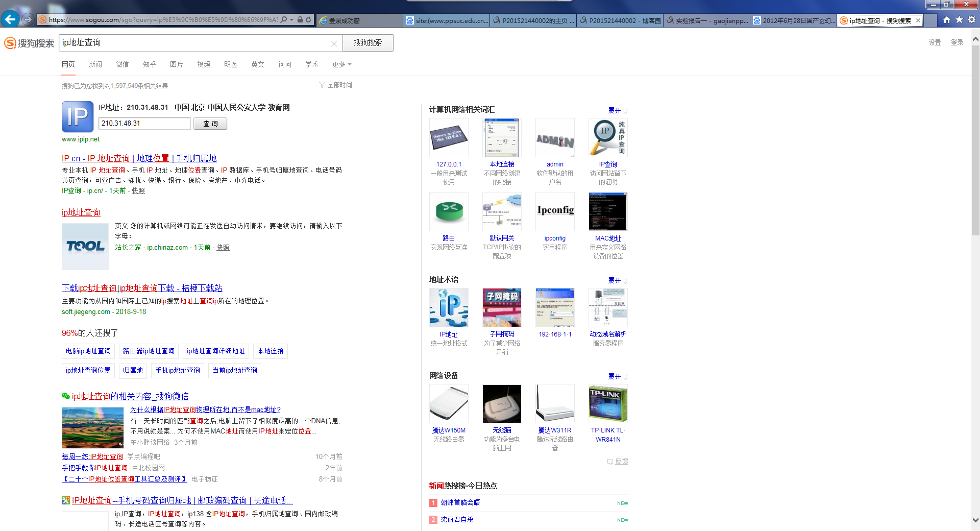Open the 127.0.0.1 thumbnail image
The height and width of the screenshot is (531, 980).
pos(449,137)
